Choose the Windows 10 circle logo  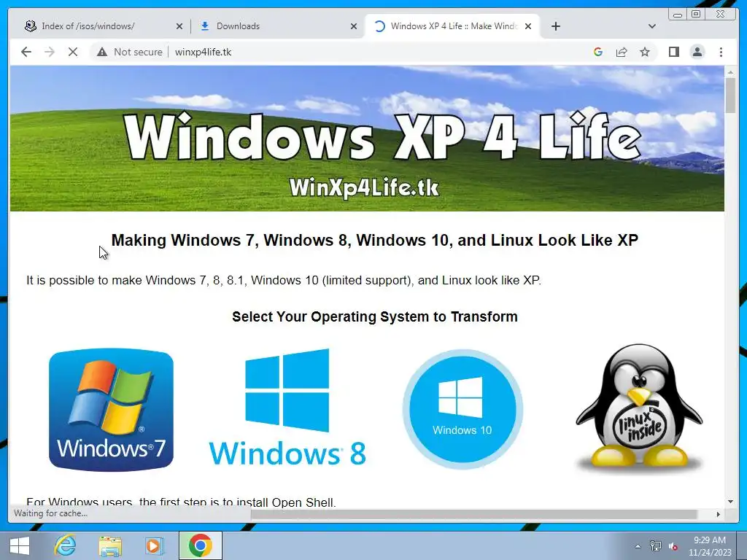(x=462, y=410)
